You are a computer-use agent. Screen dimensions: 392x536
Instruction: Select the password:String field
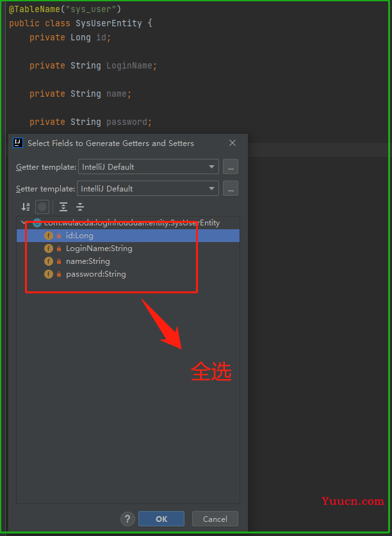coord(95,274)
